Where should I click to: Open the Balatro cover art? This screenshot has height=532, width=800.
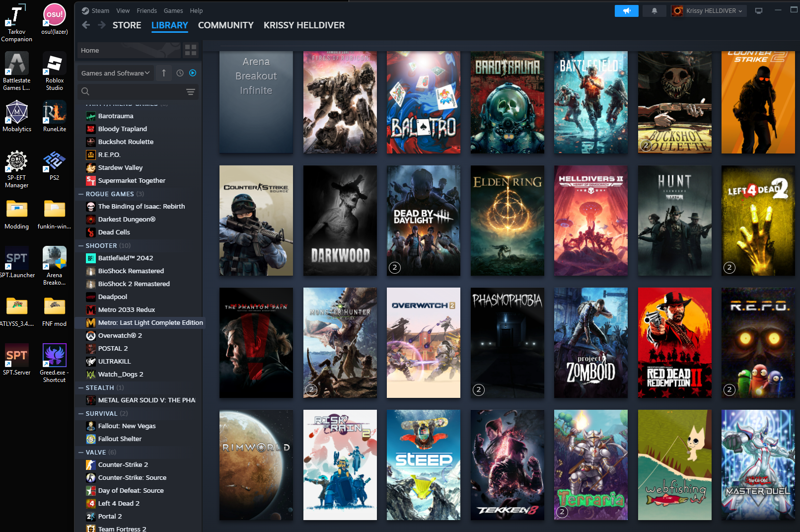coord(424,102)
